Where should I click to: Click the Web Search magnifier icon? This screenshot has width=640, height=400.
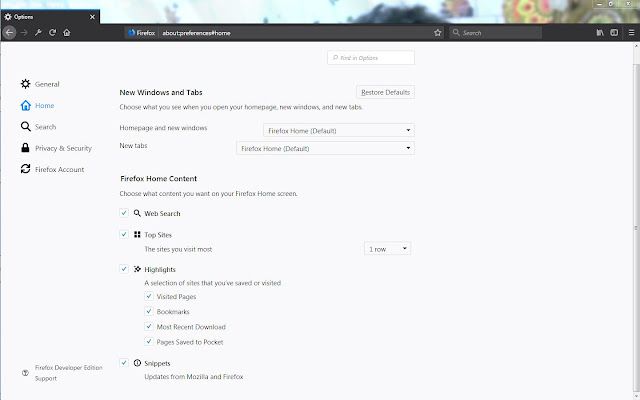click(137, 213)
